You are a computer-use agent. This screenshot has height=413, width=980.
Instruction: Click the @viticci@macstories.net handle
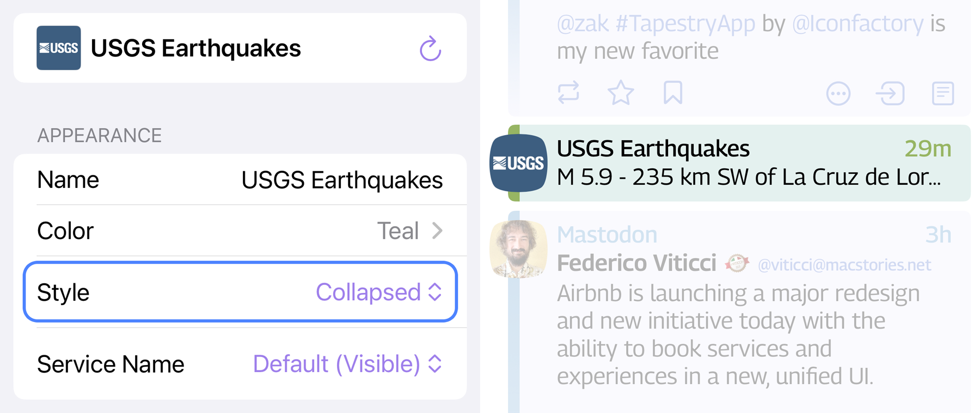[x=844, y=265]
